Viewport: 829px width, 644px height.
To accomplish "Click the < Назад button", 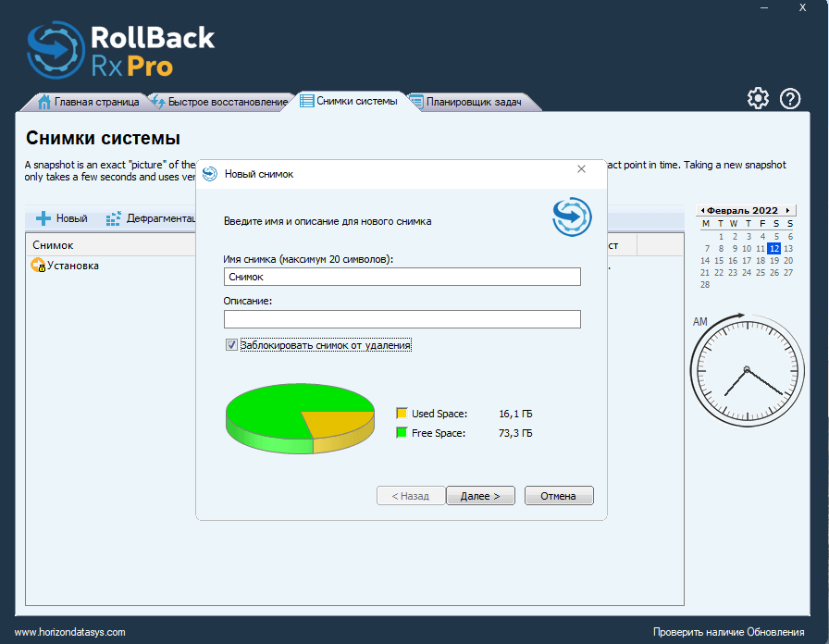I will 410,496.
